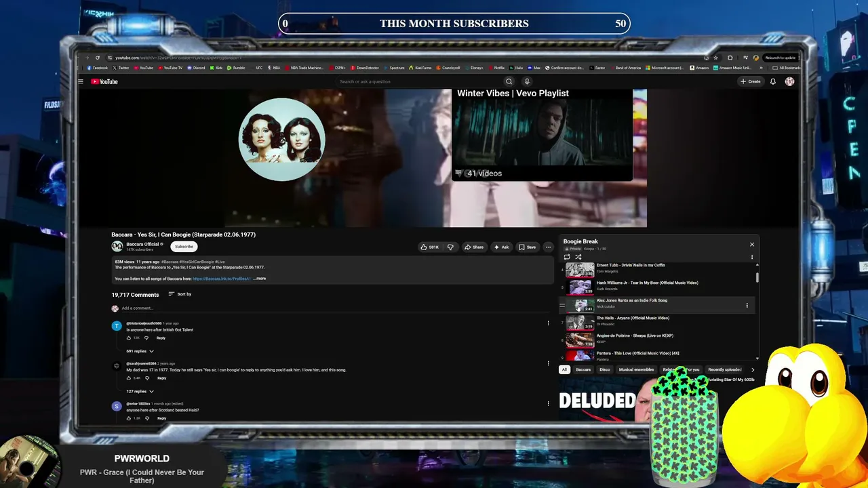
Task: Open the Facebook bookmark
Action: (98, 68)
